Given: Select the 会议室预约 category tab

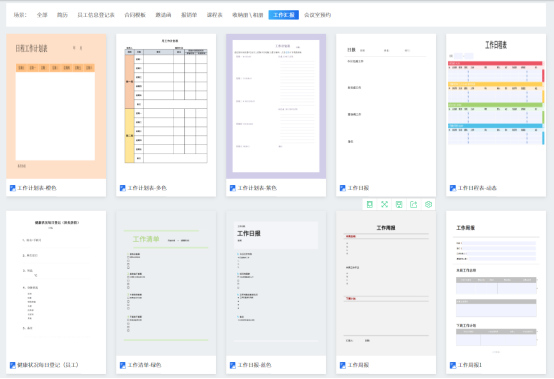Looking at the screenshot, I should click(x=317, y=15).
